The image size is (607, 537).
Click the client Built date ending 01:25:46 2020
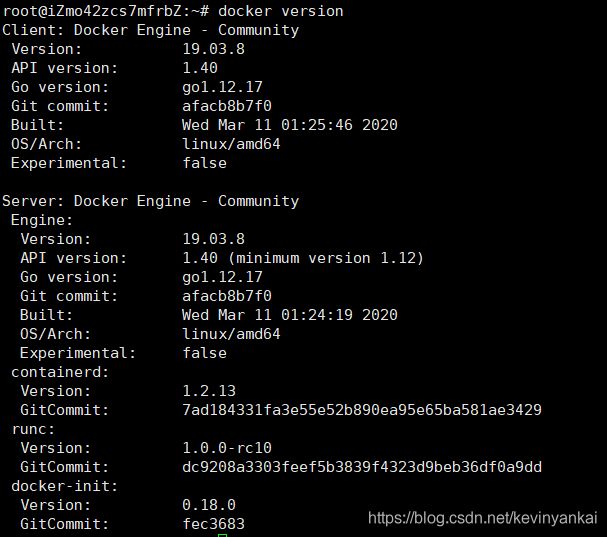290,125
